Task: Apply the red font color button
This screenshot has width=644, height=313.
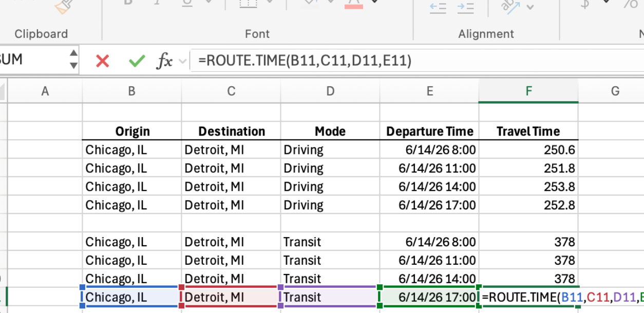Action: (354, 5)
